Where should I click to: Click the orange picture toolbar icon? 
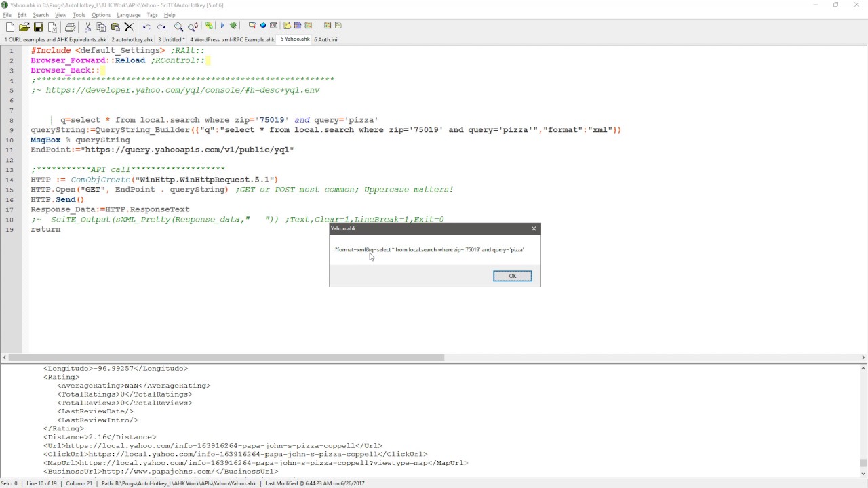(x=309, y=26)
